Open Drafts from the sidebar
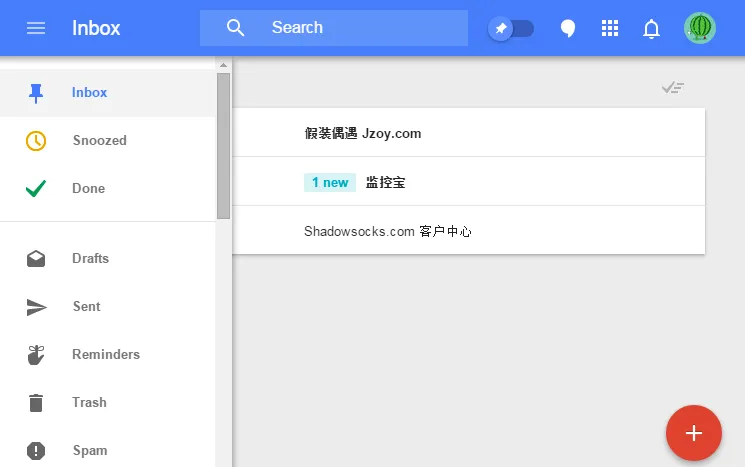 90,259
